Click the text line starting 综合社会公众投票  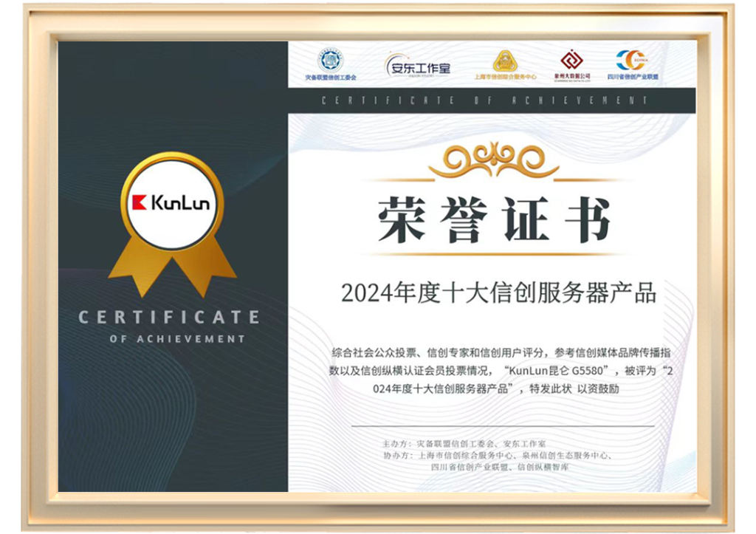[x=501, y=352]
